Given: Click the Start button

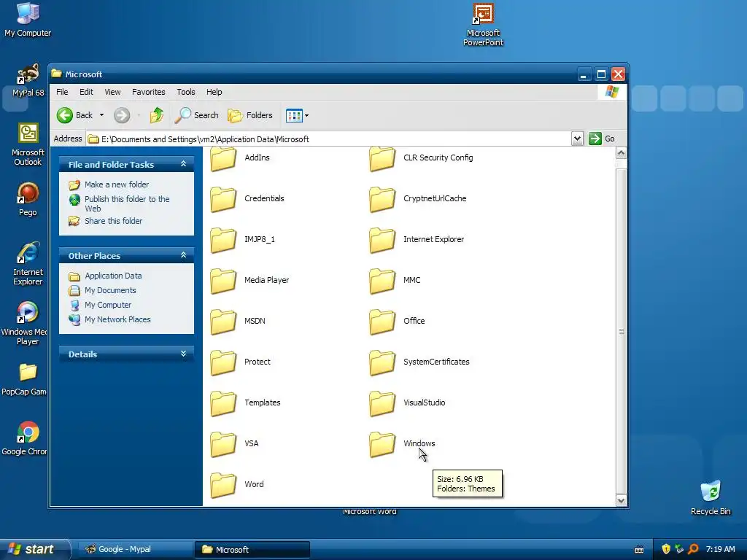Looking at the screenshot, I should (x=35, y=549).
